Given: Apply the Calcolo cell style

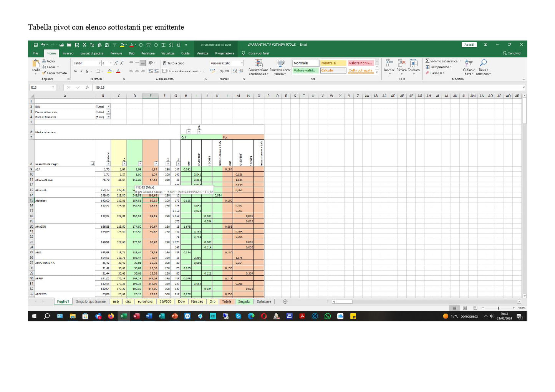Looking at the screenshot, I should coord(333,70).
